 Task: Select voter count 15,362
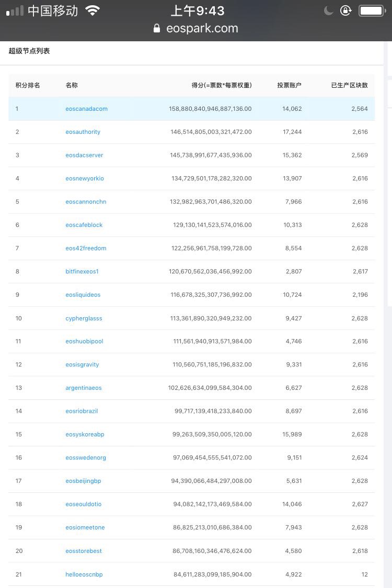tap(292, 155)
